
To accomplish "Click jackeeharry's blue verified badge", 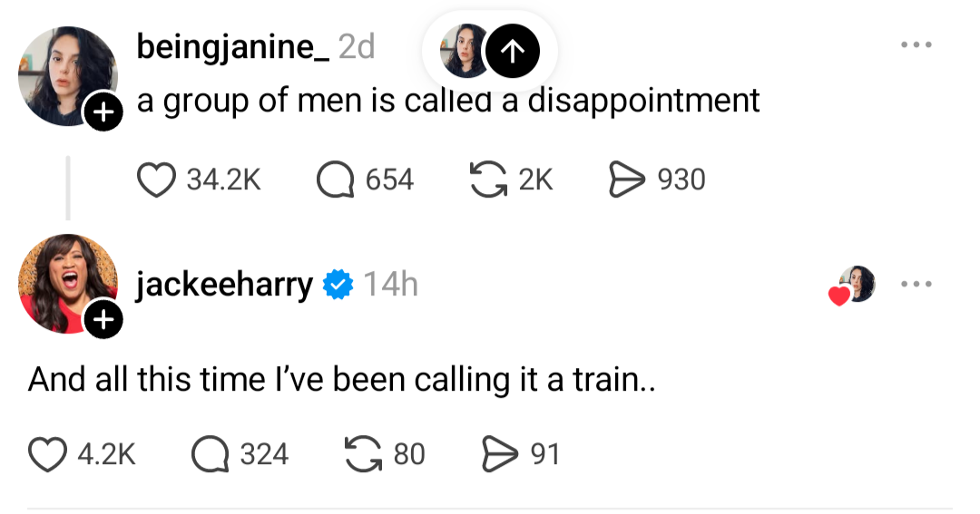I will click(339, 286).
